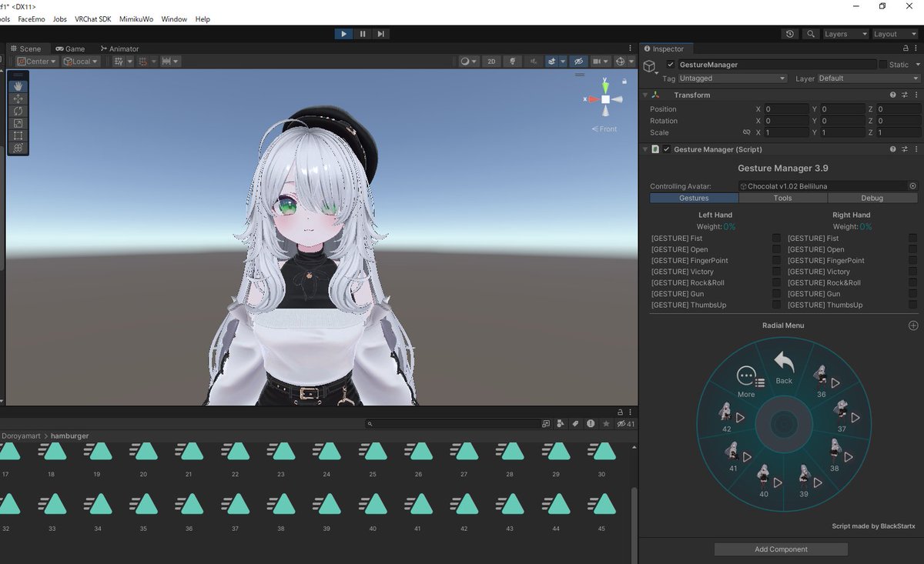Enable the right hand Victory gesture checkbox

point(915,271)
